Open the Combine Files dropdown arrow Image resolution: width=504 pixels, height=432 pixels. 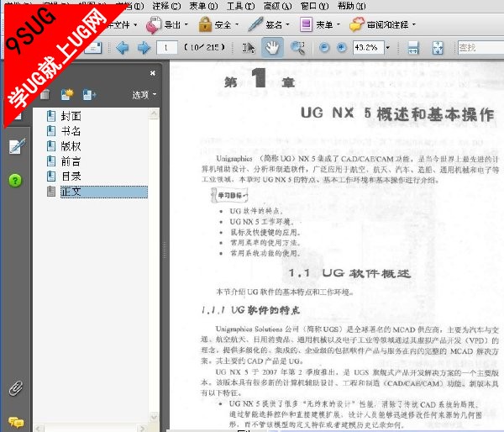pyautogui.click(x=135, y=24)
